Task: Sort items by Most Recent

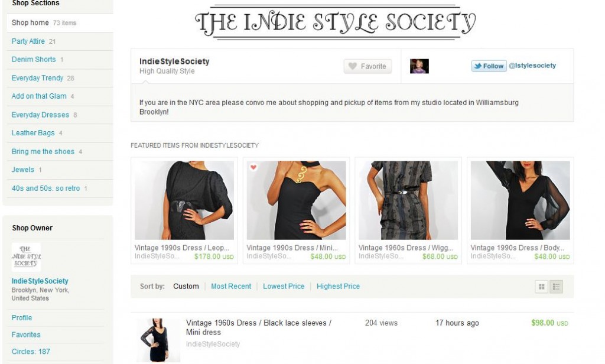Action: point(231,287)
